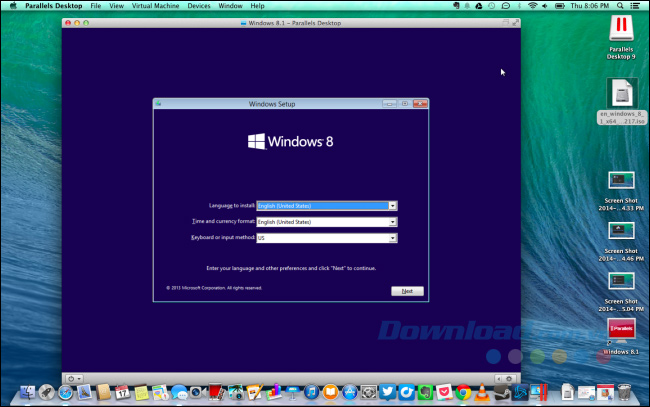Open VM settings gear in status bar
The width and height of the screenshot is (650, 407).
coord(509,378)
